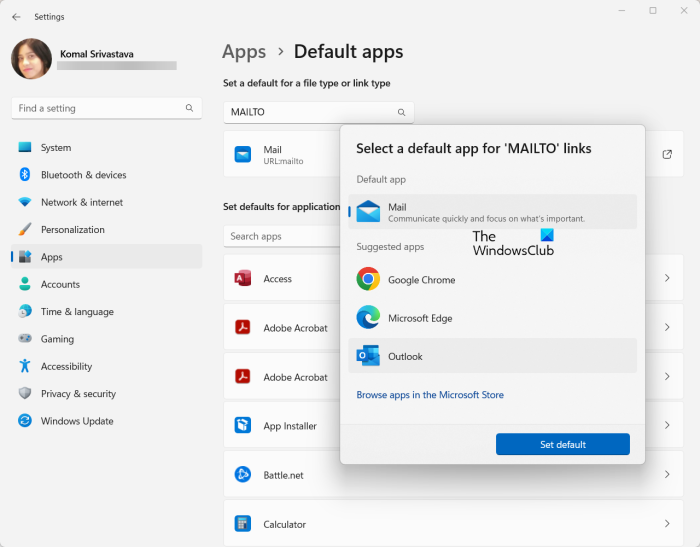
Task: Click the Calculator app icon
Action: point(242,524)
